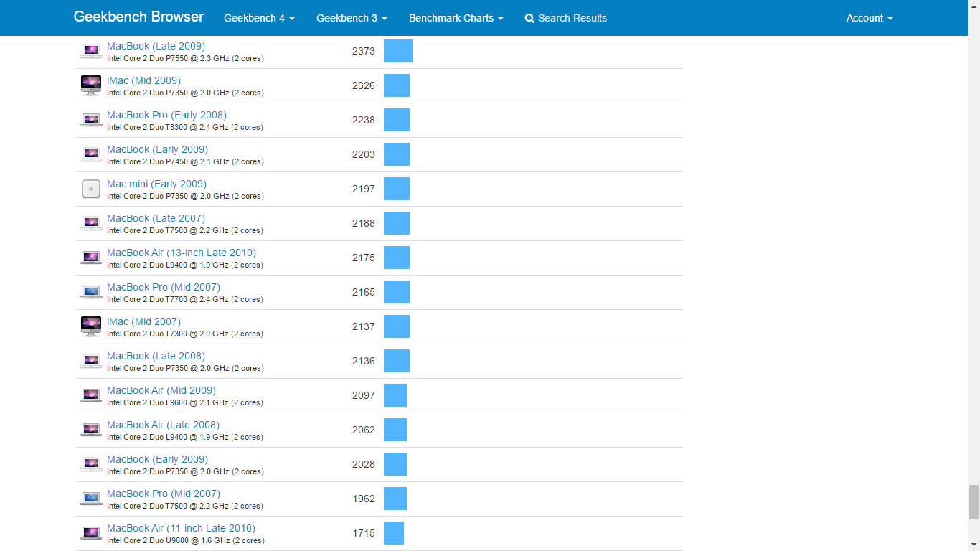The width and height of the screenshot is (980, 551).
Task: Go to Search Results in navbar
Action: pos(572,18)
